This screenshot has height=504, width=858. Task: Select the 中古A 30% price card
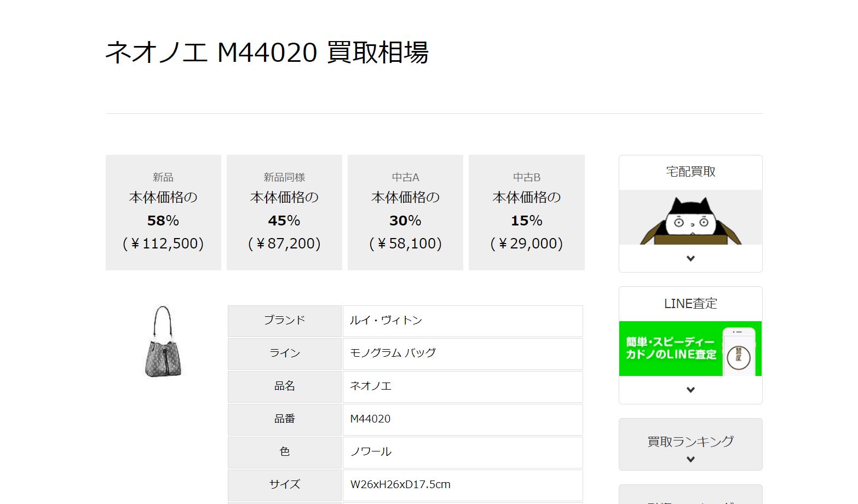(405, 212)
